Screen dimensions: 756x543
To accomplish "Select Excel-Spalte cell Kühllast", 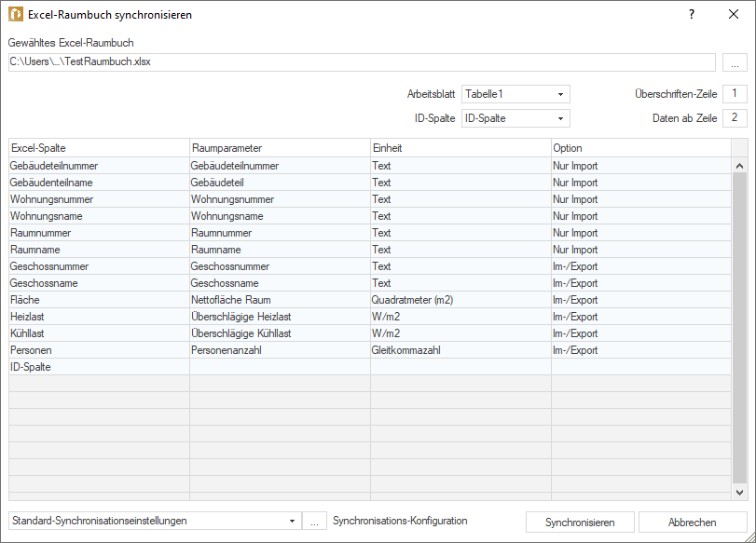I will [x=99, y=333].
